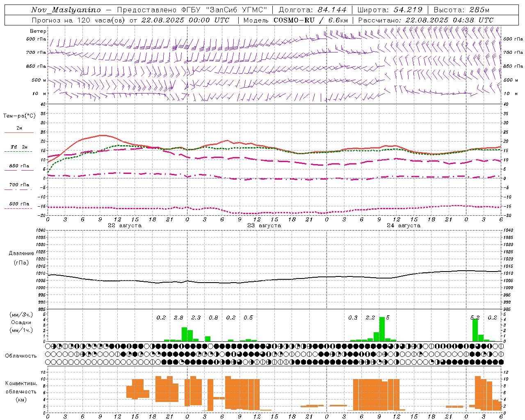Click the Ветер wind panel label
The height and width of the screenshot is (420, 525).
point(38,31)
